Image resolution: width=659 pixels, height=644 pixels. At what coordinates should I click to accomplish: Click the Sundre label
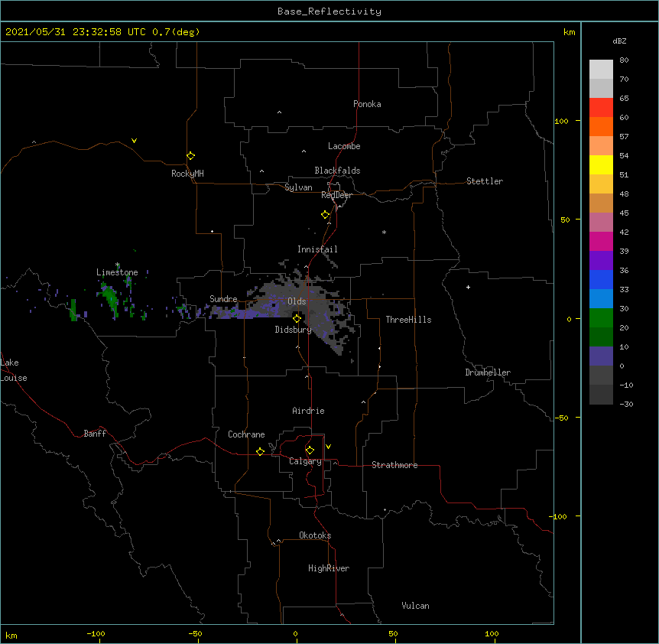tap(223, 299)
